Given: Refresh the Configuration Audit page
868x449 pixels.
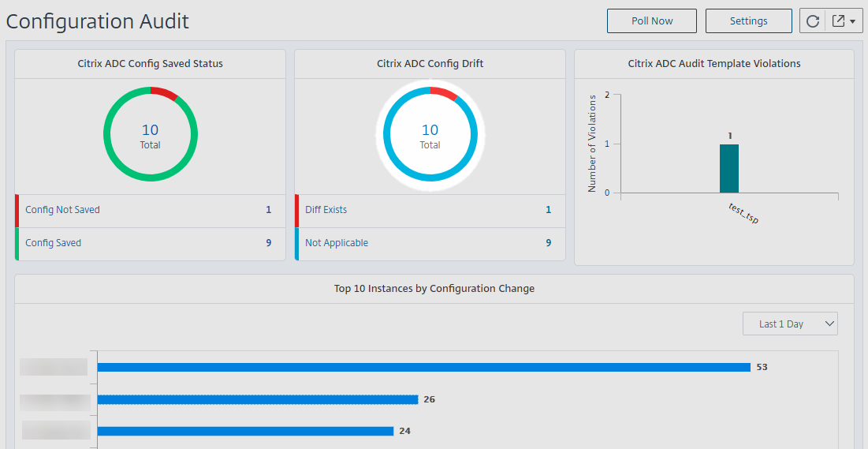Looking at the screenshot, I should 812,21.
